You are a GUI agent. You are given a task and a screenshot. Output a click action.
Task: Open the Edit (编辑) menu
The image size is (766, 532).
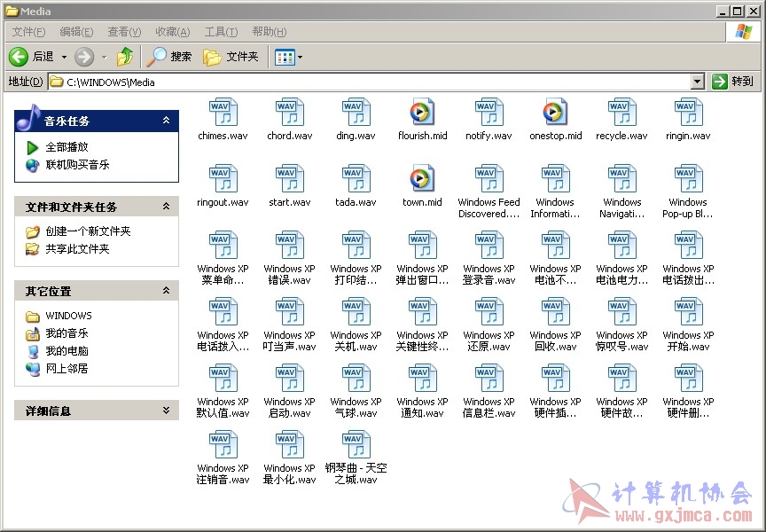(76, 32)
